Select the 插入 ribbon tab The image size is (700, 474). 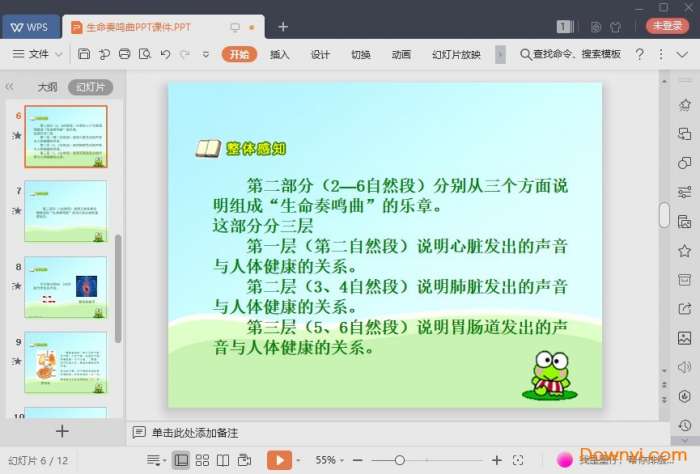click(279, 54)
